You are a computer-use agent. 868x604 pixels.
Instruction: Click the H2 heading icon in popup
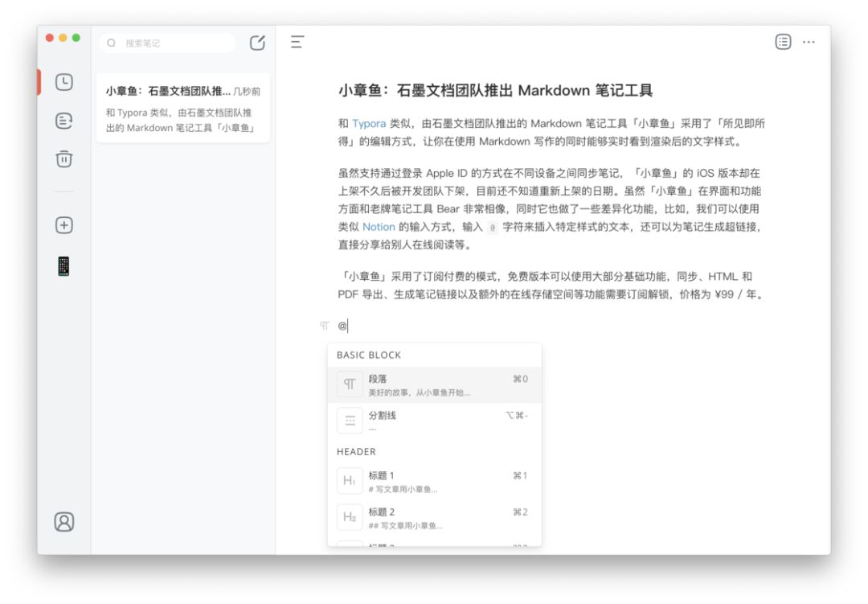(x=350, y=517)
